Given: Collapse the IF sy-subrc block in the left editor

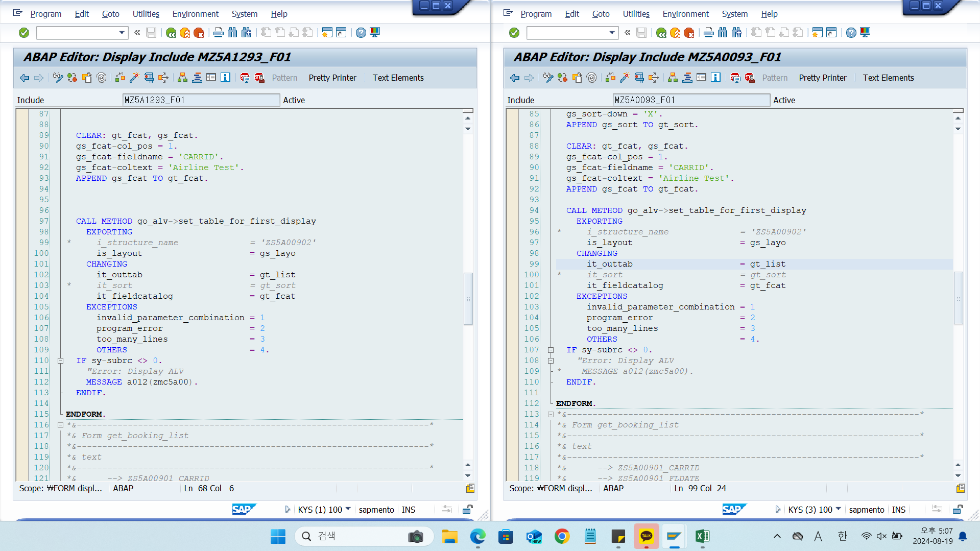Looking at the screenshot, I should point(60,361).
